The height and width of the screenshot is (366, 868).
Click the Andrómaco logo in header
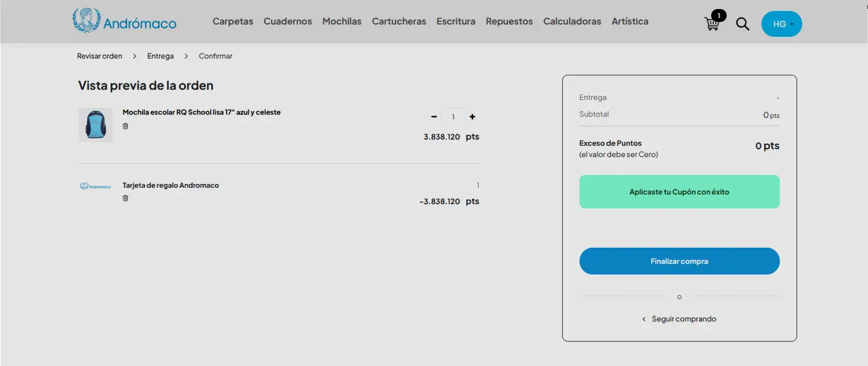click(125, 21)
